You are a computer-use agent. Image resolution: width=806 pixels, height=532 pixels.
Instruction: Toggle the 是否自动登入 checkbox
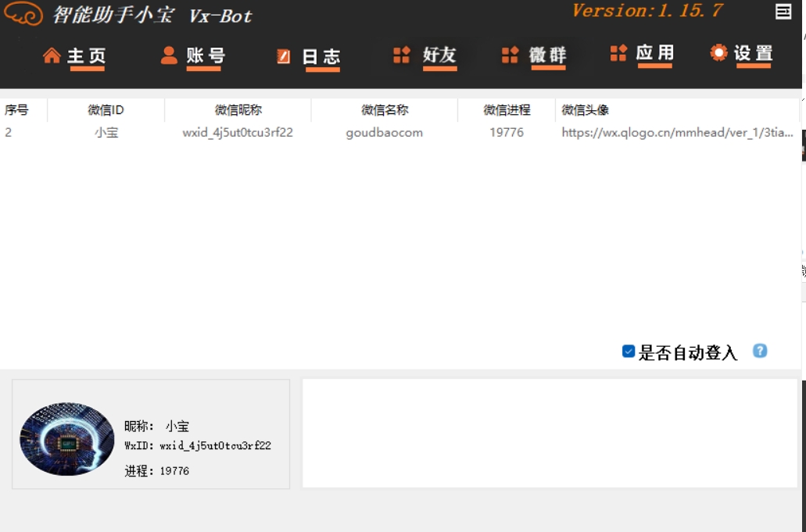[x=628, y=352]
